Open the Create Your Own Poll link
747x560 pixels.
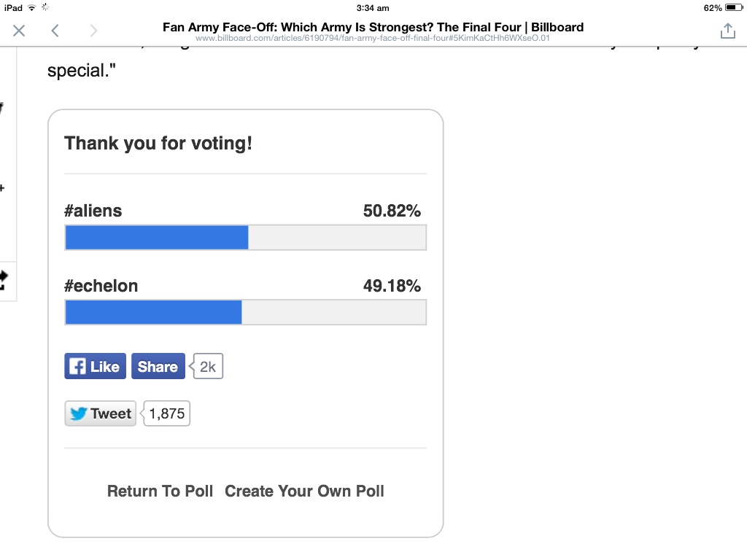[304, 491]
